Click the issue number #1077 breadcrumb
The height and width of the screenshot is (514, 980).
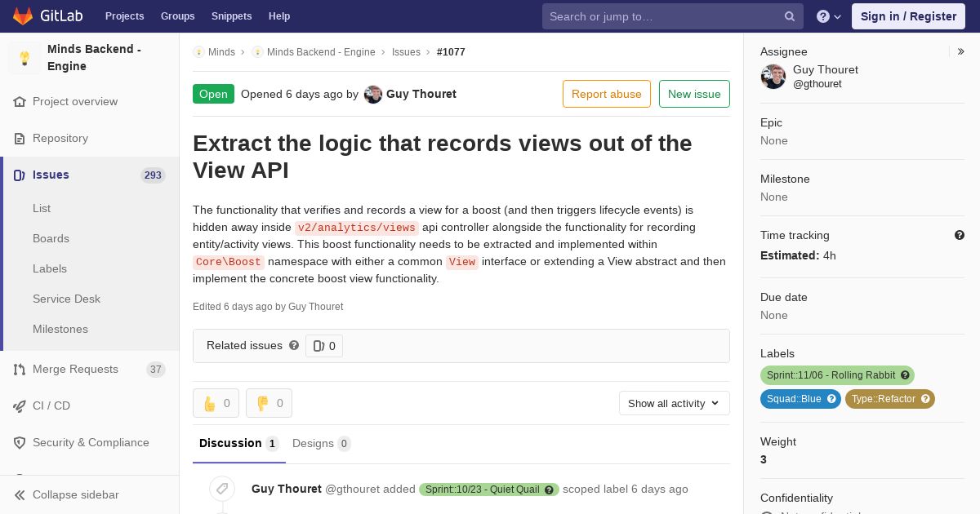(451, 52)
